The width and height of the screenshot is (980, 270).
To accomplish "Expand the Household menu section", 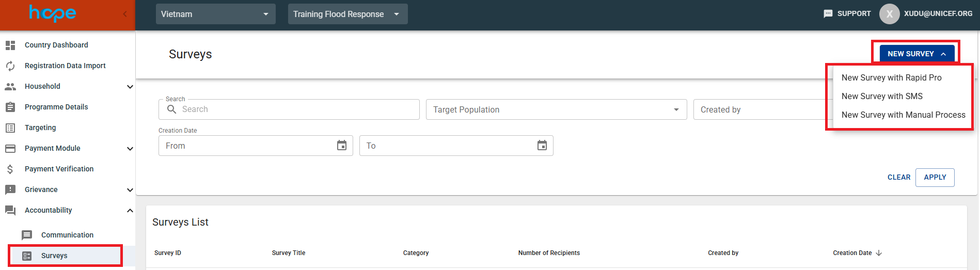I will tap(130, 87).
